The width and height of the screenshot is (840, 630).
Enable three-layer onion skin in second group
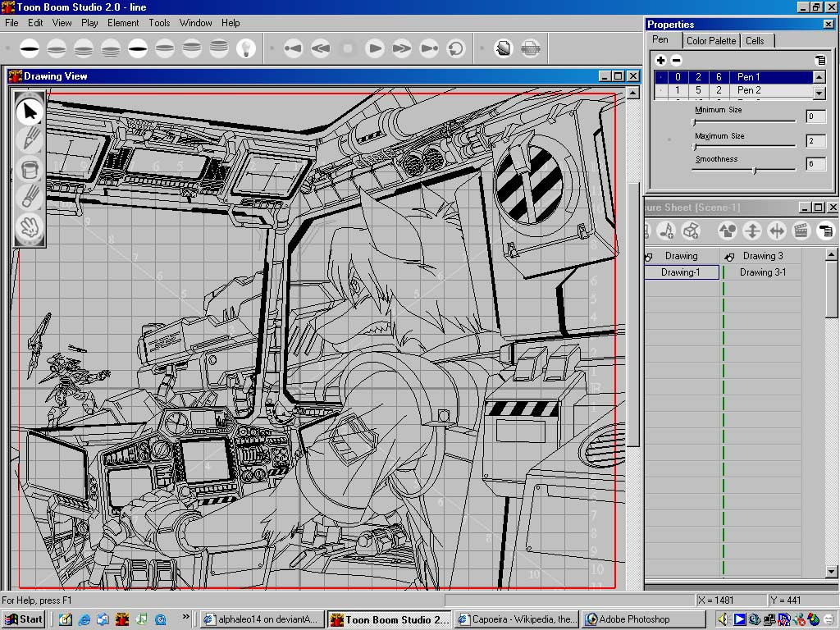click(x=192, y=48)
